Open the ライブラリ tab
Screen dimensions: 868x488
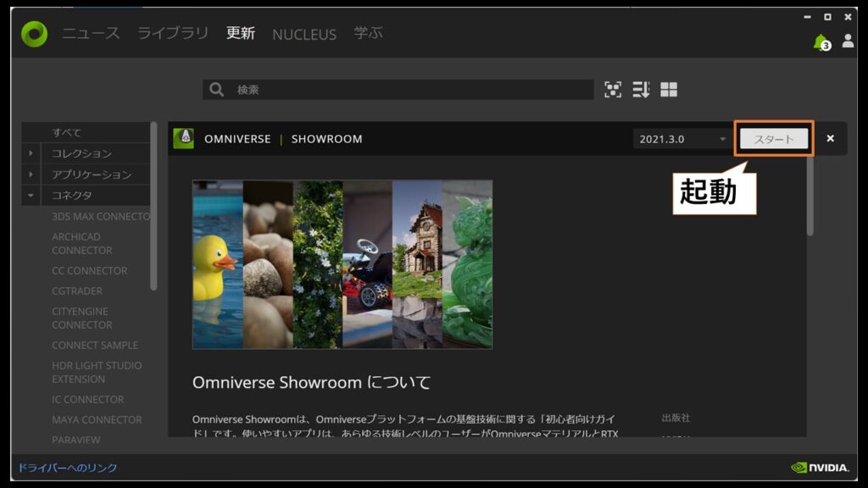(x=173, y=33)
